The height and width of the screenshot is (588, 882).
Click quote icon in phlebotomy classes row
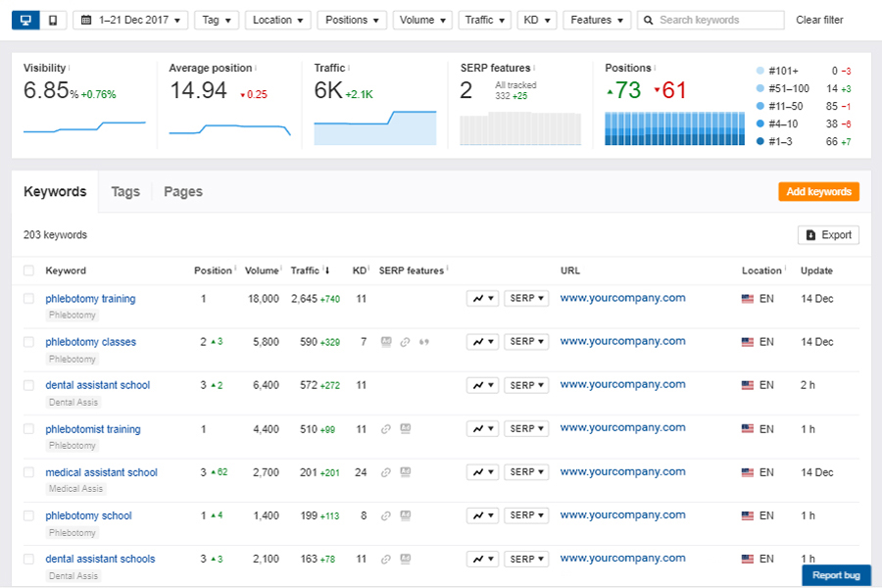point(423,342)
